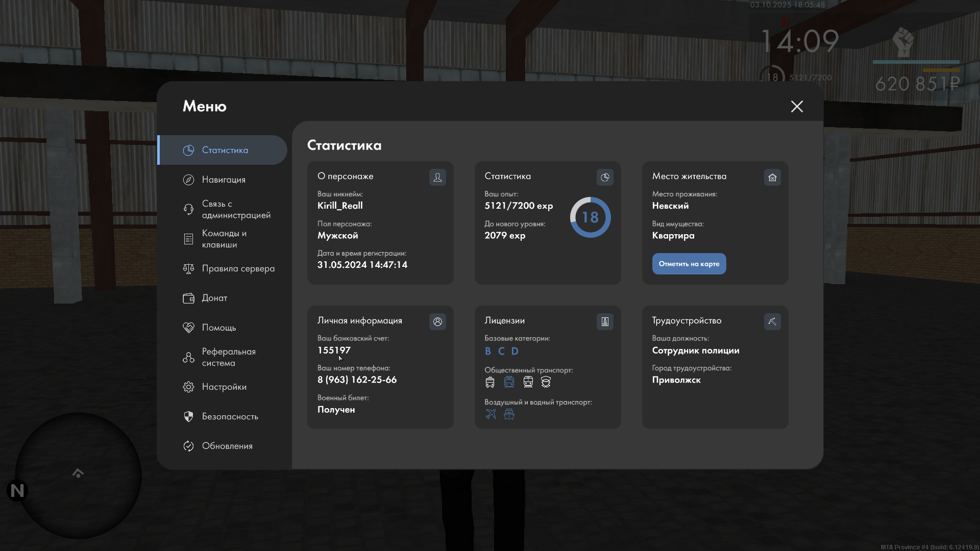Click the airplane license icon
The width and height of the screenshot is (980, 551).
(x=491, y=414)
